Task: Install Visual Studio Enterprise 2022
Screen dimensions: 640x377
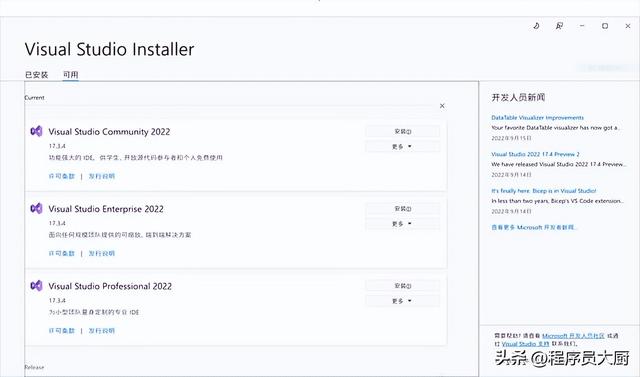Action: [402, 208]
